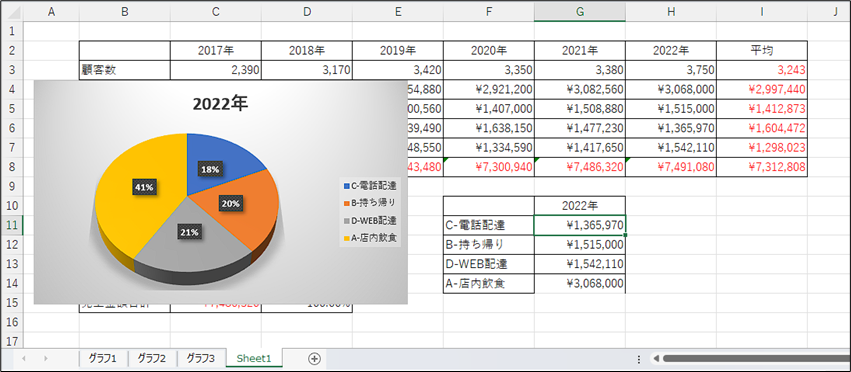Select column G header
Viewport: 851px width, 372px height.
580,12
